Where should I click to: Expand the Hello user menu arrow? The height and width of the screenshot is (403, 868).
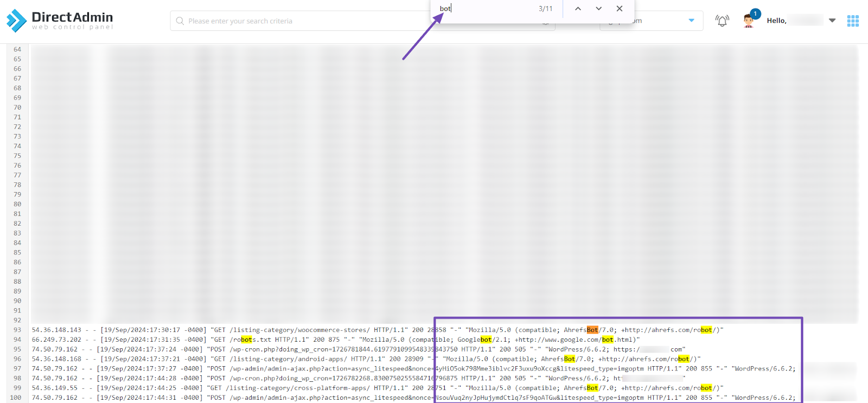(x=832, y=21)
